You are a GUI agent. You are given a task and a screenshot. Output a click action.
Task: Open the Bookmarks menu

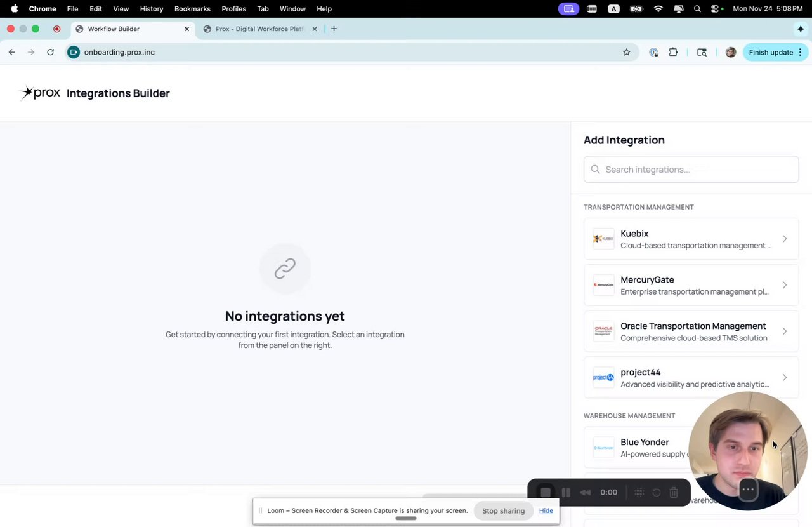click(x=192, y=9)
